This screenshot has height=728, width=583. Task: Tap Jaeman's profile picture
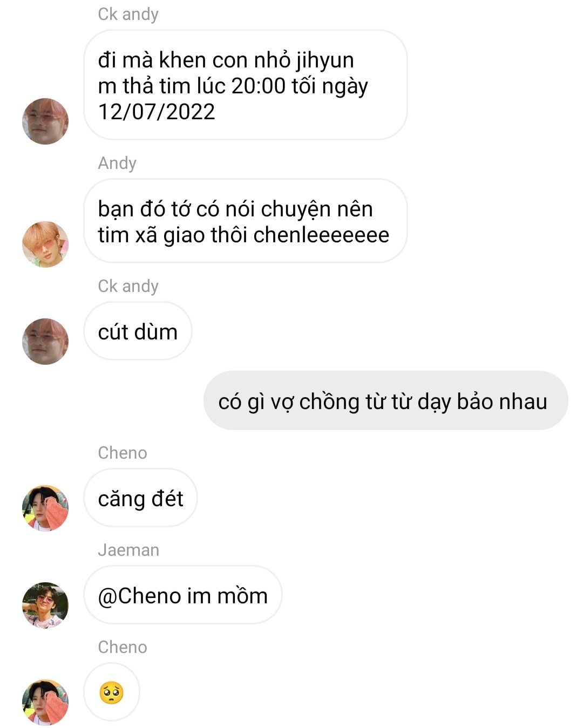coord(45,605)
